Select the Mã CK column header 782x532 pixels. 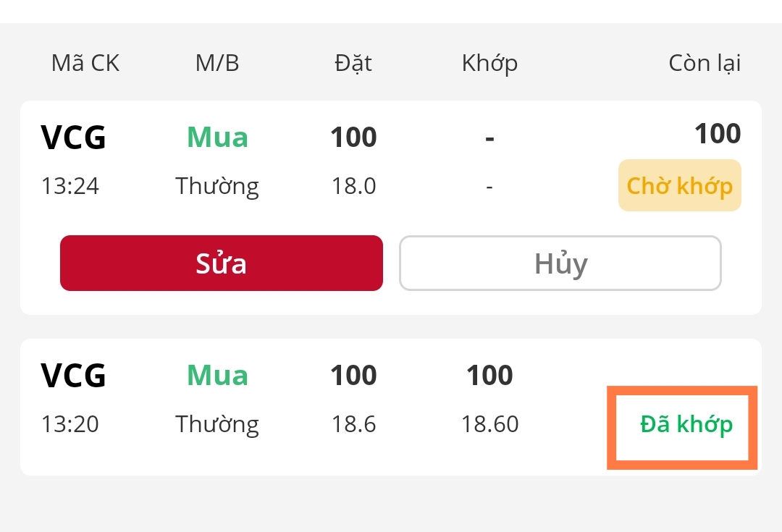pos(85,64)
